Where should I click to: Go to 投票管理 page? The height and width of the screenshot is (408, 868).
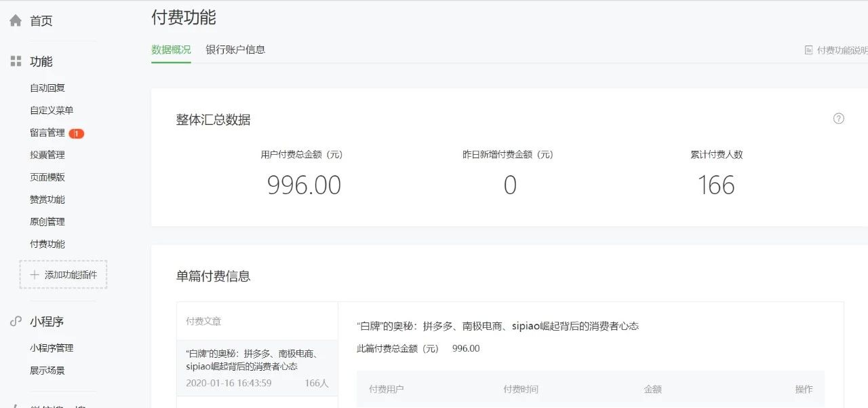[47, 155]
